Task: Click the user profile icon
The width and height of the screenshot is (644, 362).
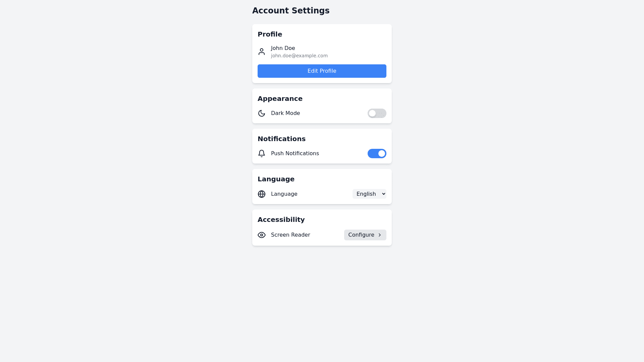Action: click(262, 52)
